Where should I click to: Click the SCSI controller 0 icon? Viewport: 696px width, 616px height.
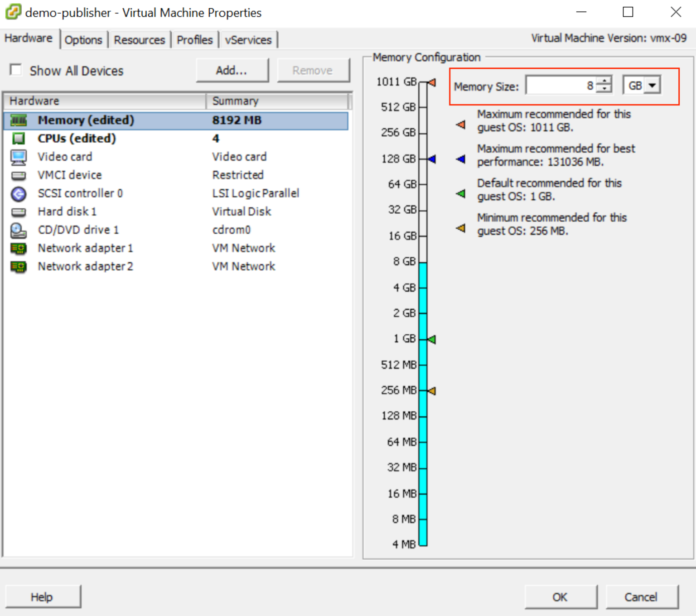click(19, 193)
